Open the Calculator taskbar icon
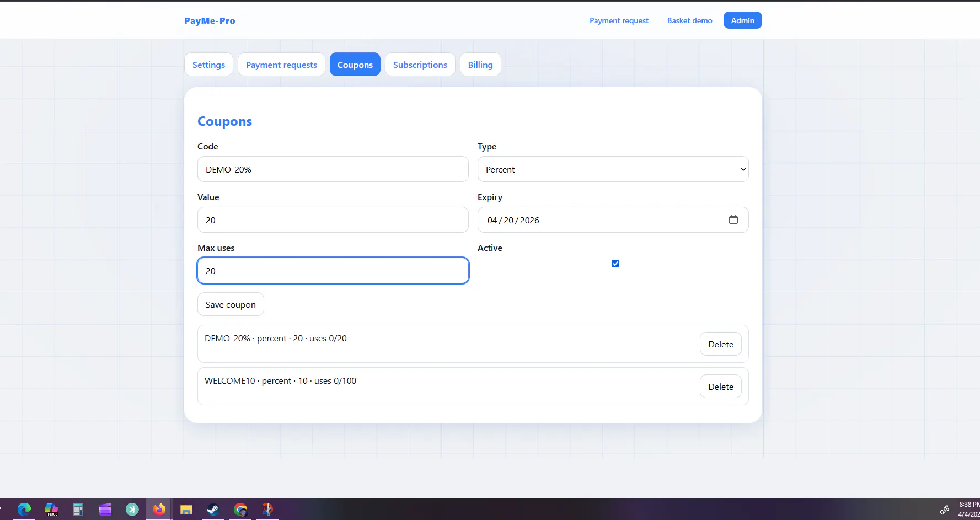This screenshot has height=520, width=980. [x=78, y=510]
